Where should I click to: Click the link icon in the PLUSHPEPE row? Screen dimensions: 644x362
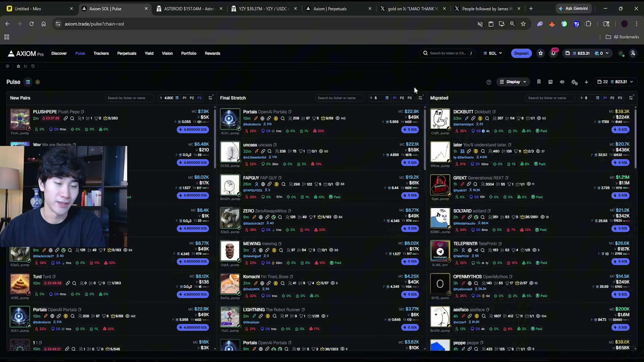(66, 118)
